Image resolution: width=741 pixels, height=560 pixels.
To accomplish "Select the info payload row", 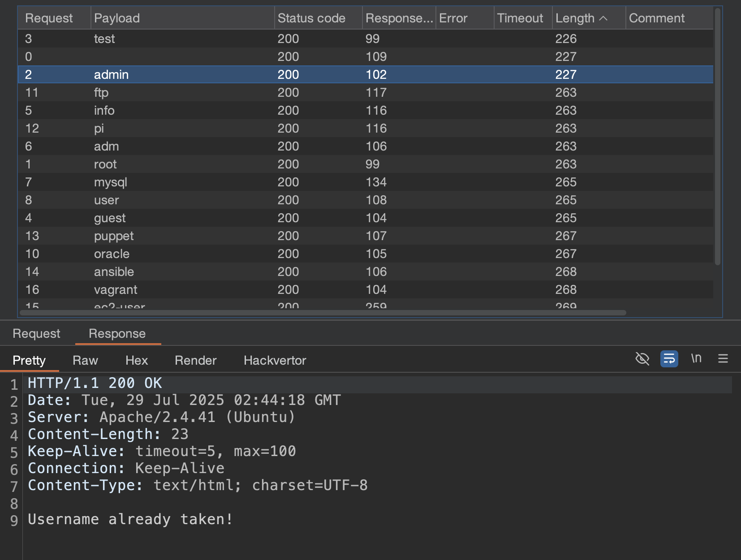I will pos(366,110).
